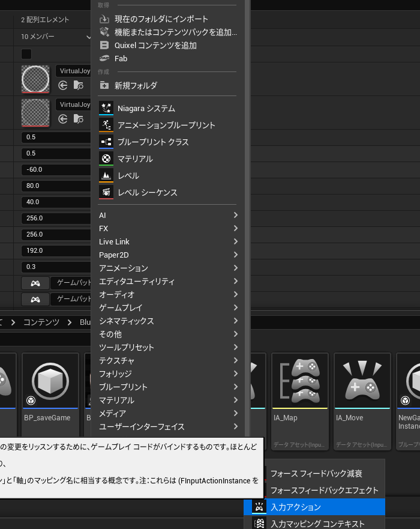Toggle the checkbox below 10 メンバー
Screen dimensions: 420x529
[x=26, y=54]
